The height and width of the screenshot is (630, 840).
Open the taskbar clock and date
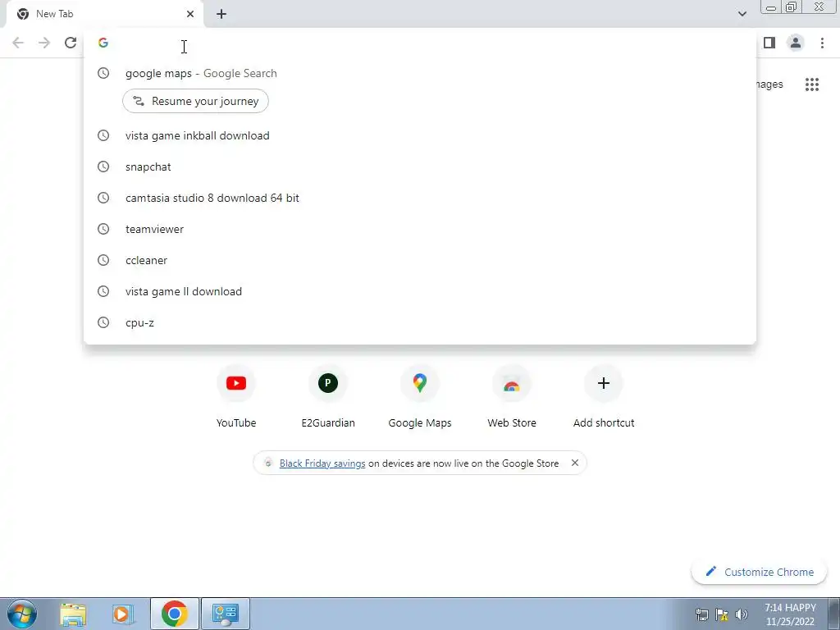[x=790, y=614]
